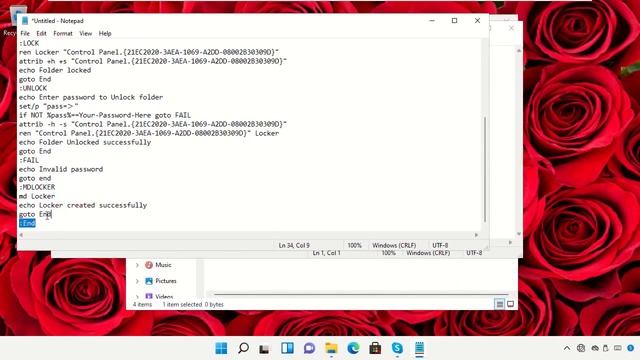
Task: Click the keyboard icon in system tray
Action: (x=618, y=348)
